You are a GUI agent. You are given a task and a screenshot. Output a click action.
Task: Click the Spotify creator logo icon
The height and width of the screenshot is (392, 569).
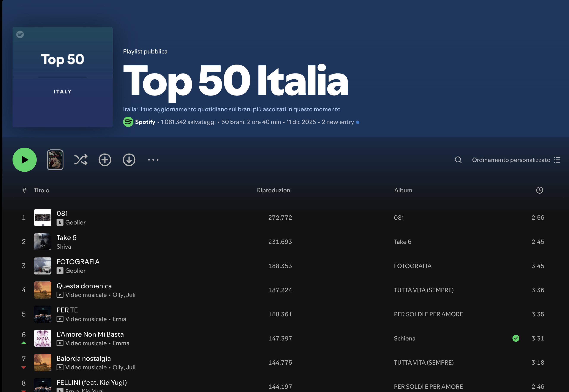point(128,122)
